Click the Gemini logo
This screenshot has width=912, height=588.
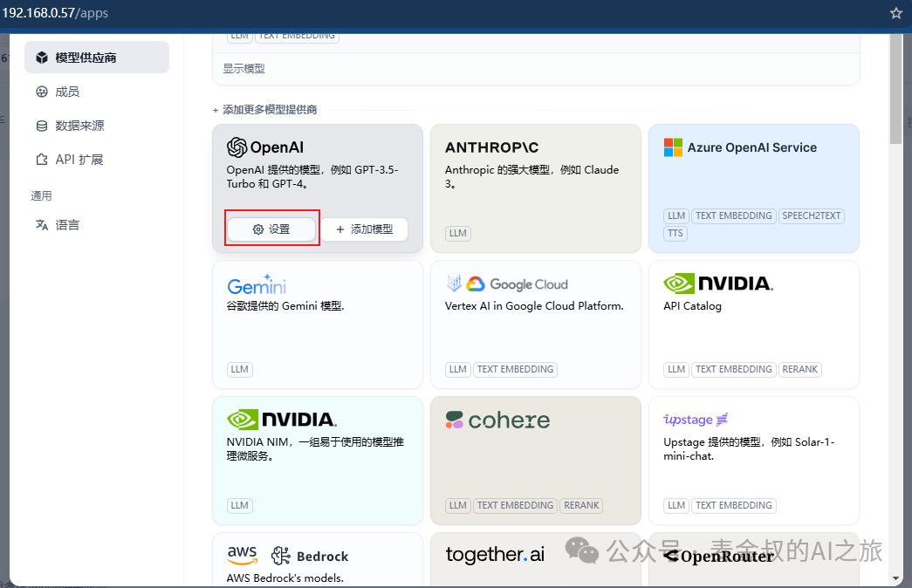(257, 284)
